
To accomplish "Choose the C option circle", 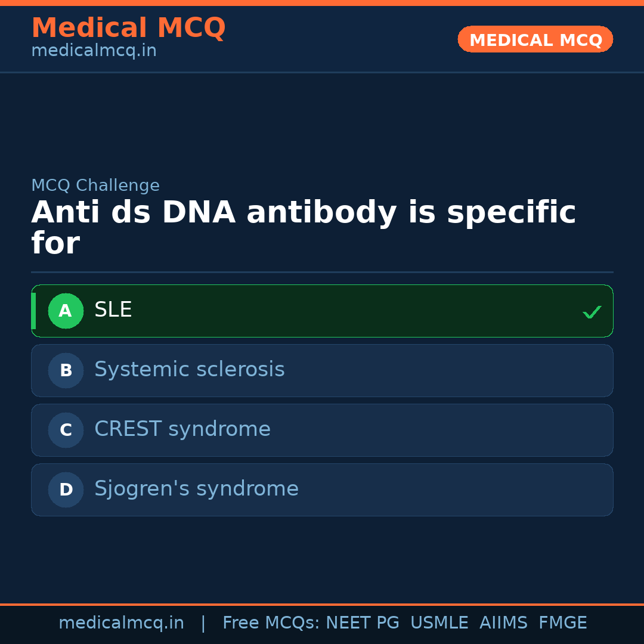I will pyautogui.click(x=66, y=430).
